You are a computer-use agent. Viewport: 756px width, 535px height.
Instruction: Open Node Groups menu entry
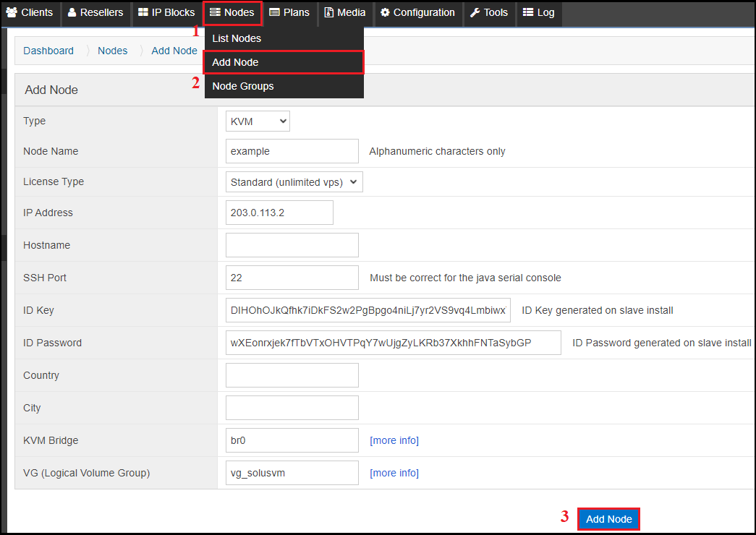click(243, 86)
